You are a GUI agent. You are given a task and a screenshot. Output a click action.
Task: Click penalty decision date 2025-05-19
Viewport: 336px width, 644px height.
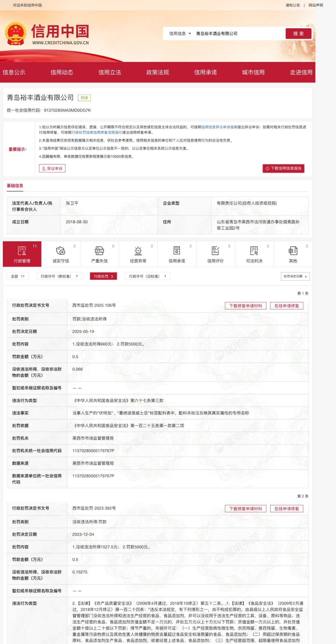[x=83, y=332]
